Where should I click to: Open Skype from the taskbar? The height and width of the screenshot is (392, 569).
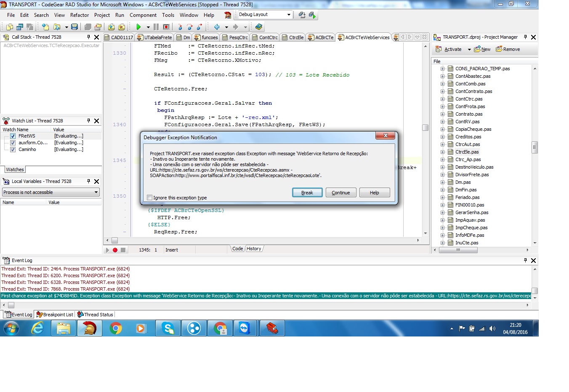[x=168, y=328]
